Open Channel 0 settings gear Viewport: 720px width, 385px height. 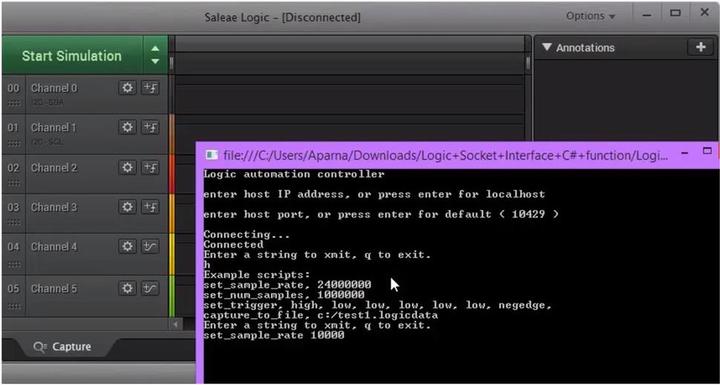point(127,88)
